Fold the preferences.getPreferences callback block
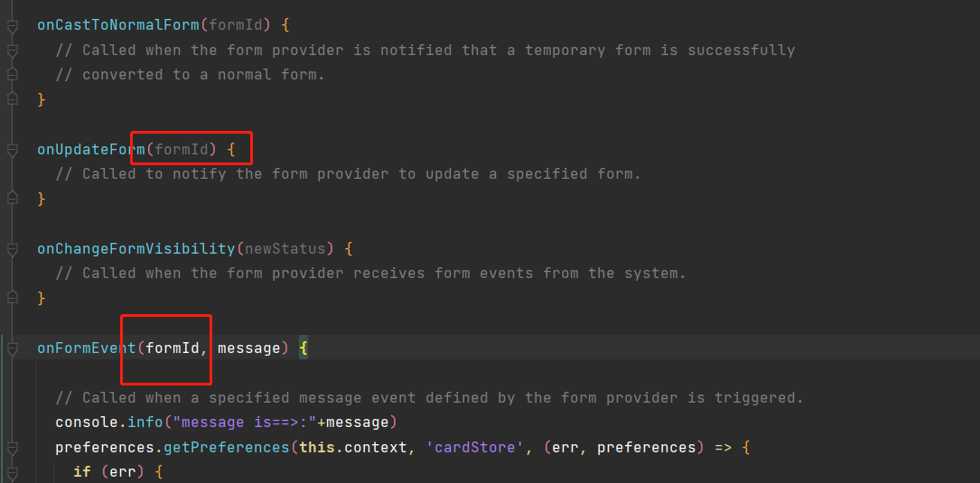980x483 pixels. (12, 448)
